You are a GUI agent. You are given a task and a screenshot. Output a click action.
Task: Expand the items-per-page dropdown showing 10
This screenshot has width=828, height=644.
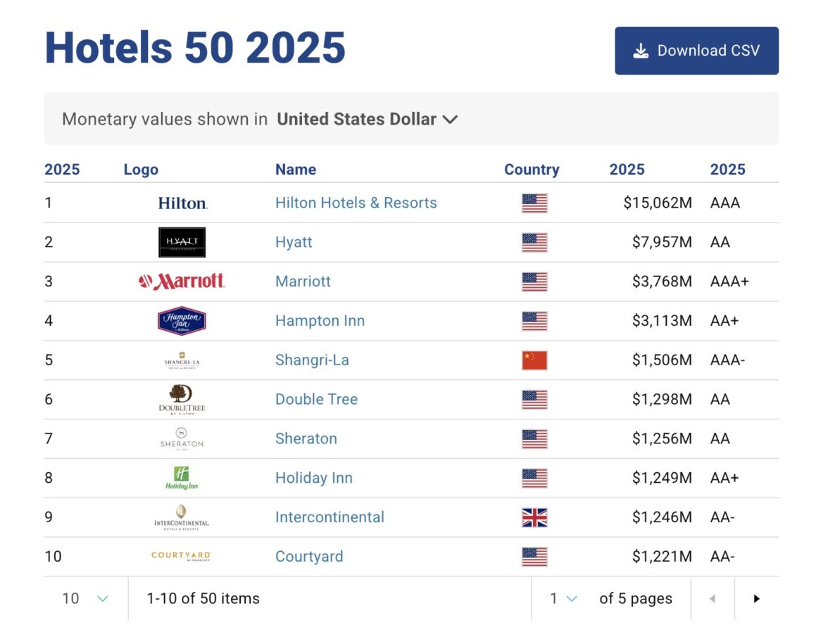pyautogui.click(x=86, y=598)
